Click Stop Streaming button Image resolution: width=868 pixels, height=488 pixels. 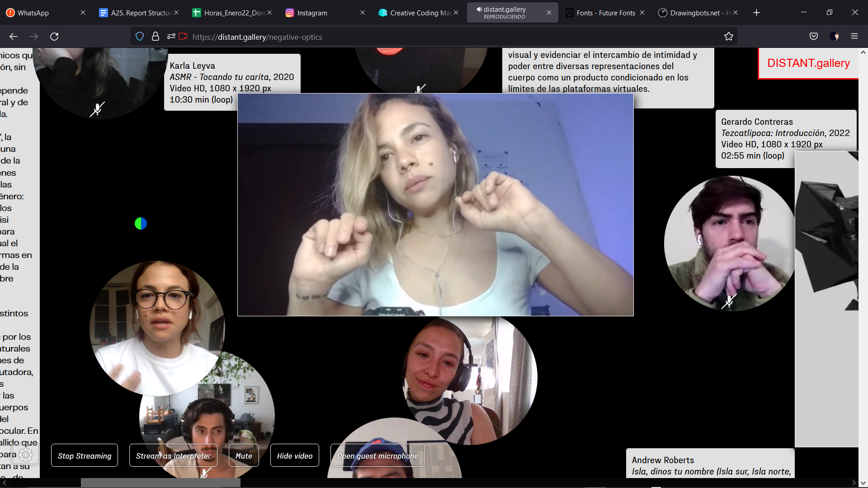(x=85, y=455)
